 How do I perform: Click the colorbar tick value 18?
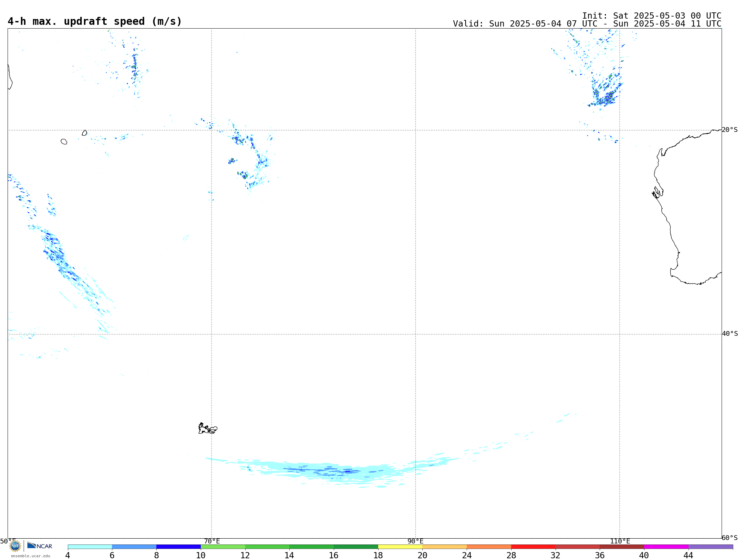coord(378,555)
